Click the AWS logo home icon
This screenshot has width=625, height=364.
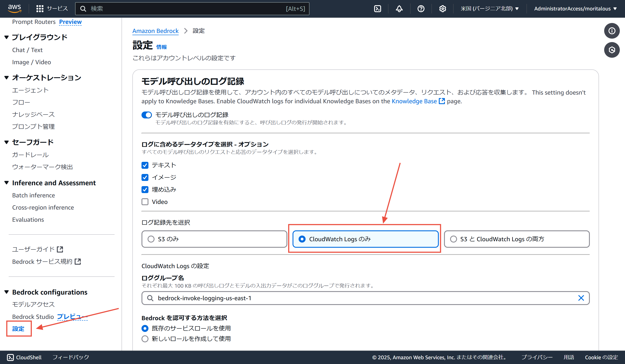14,8
